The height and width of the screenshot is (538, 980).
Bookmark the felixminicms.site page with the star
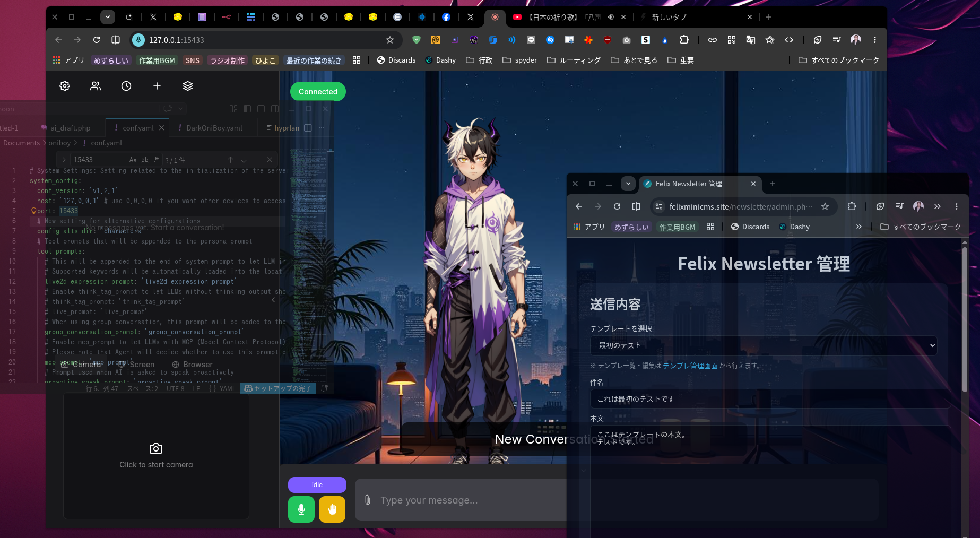pyautogui.click(x=825, y=206)
